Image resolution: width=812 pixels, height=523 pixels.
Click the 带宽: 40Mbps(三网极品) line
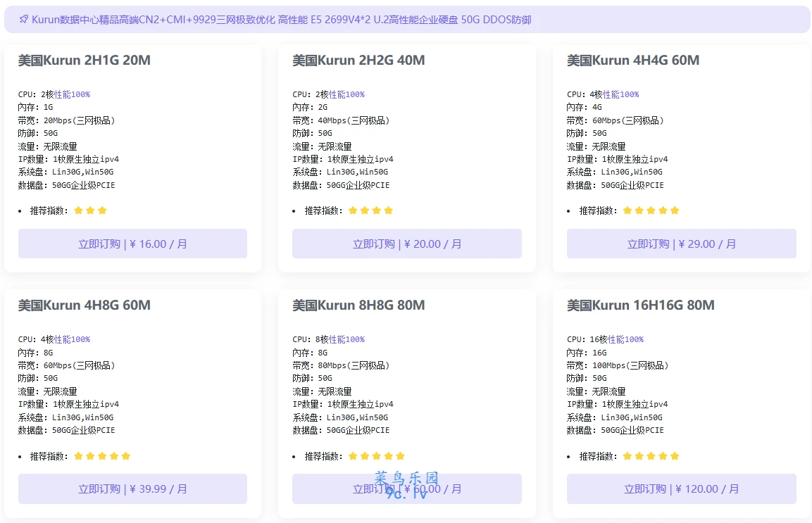[341, 120]
